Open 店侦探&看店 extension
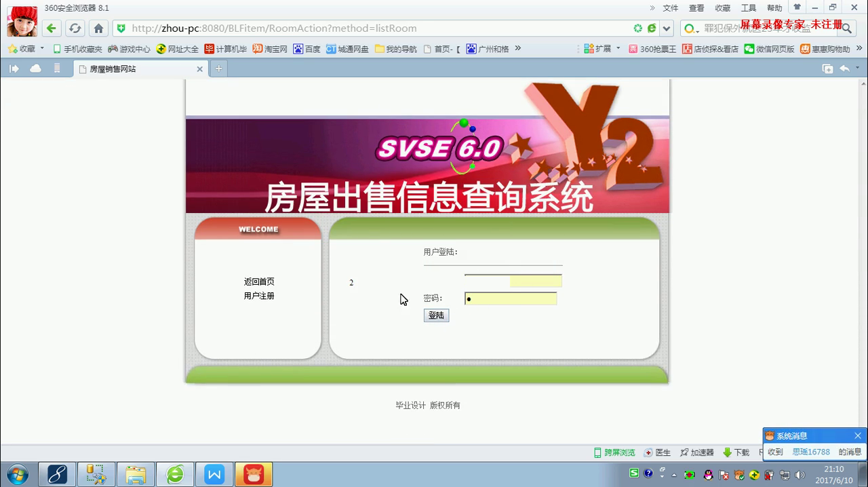The image size is (868, 487). coord(711,49)
